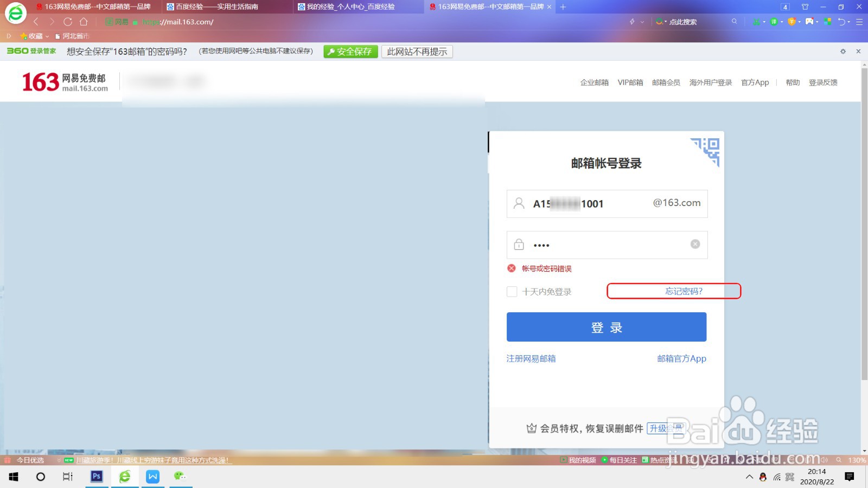Viewport: 868px width, 488px height.
Task: Open a new tab with plus button
Action: click(x=563, y=7)
